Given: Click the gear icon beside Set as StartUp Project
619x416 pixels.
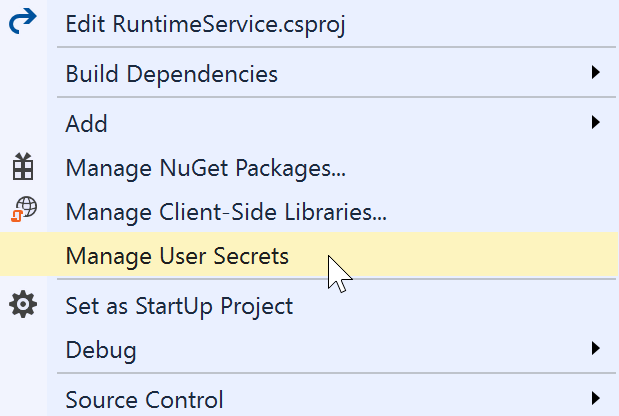Looking at the screenshot, I should (x=23, y=304).
